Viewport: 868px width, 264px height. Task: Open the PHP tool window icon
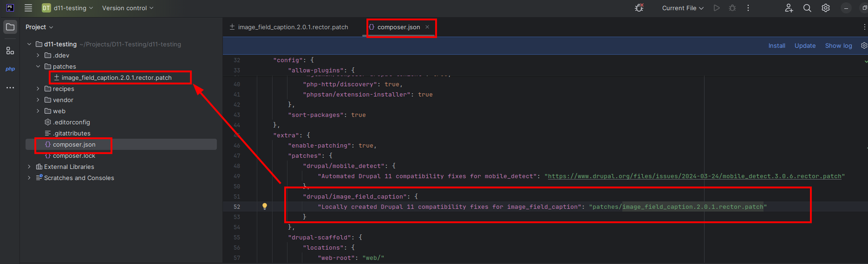(x=10, y=69)
